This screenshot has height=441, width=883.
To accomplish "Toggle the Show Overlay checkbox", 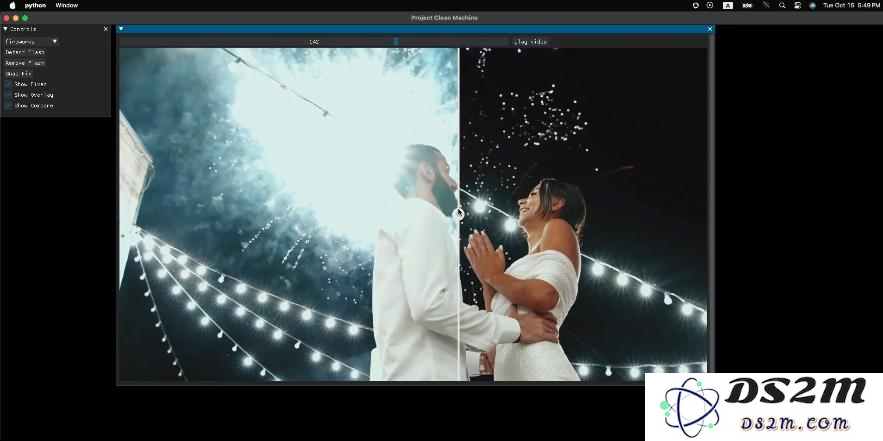I will pos(8,95).
